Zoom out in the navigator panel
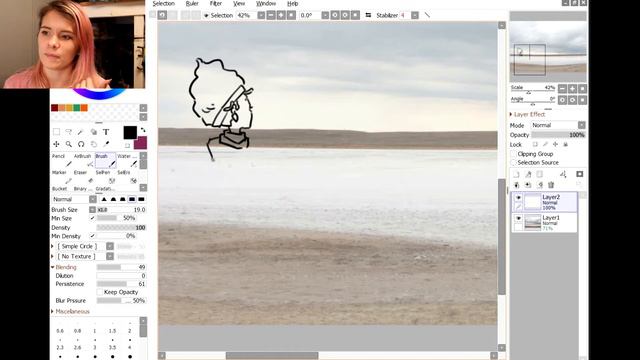Screen dimensions: 640x360 [x=562, y=89]
